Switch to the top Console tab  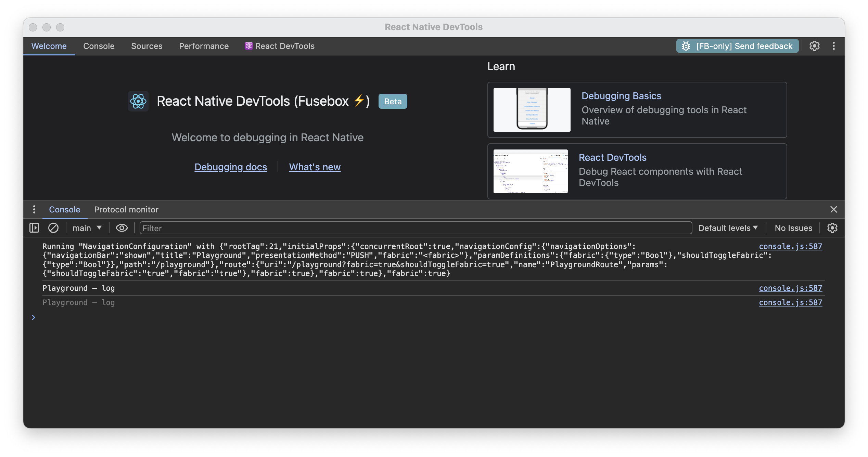(x=99, y=46)
